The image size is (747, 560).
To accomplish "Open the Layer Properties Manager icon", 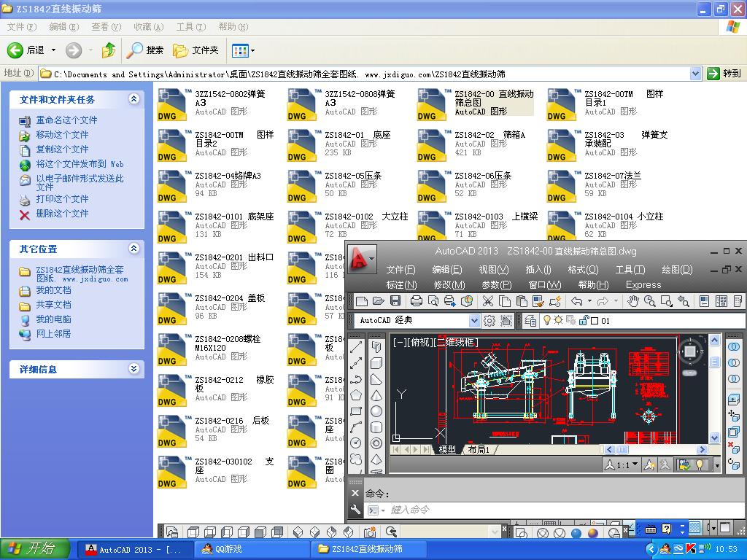I will coord(530,321).
